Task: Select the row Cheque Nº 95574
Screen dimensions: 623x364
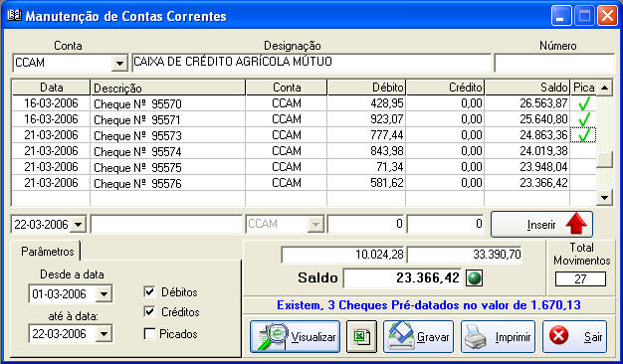Action: pos(305,151)
